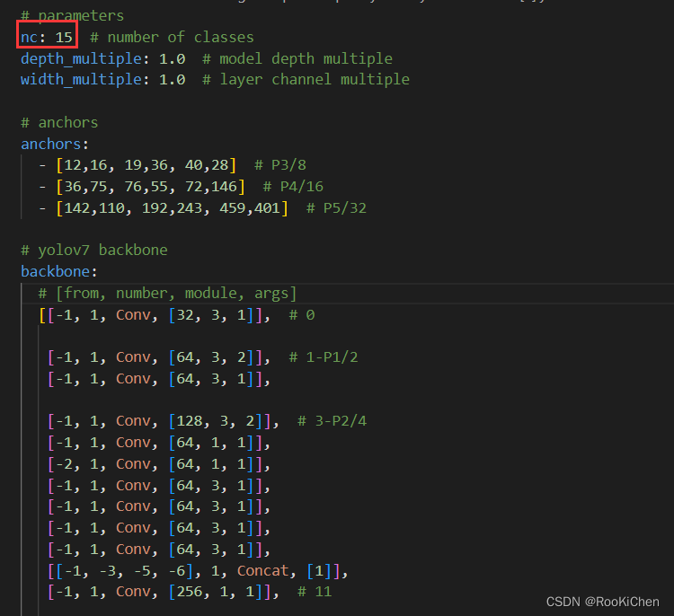Click the 'width_multiple' key

(81, 80)
